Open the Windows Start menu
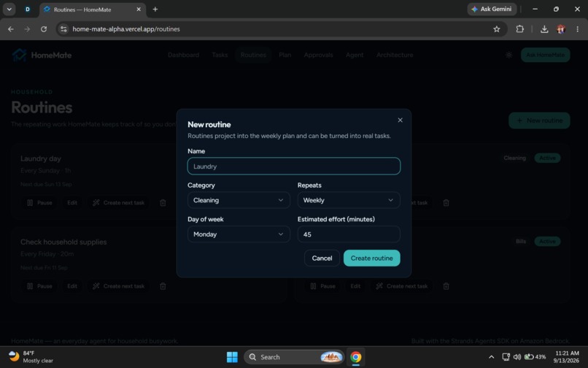588x368 pixels. tap(232, 357)
